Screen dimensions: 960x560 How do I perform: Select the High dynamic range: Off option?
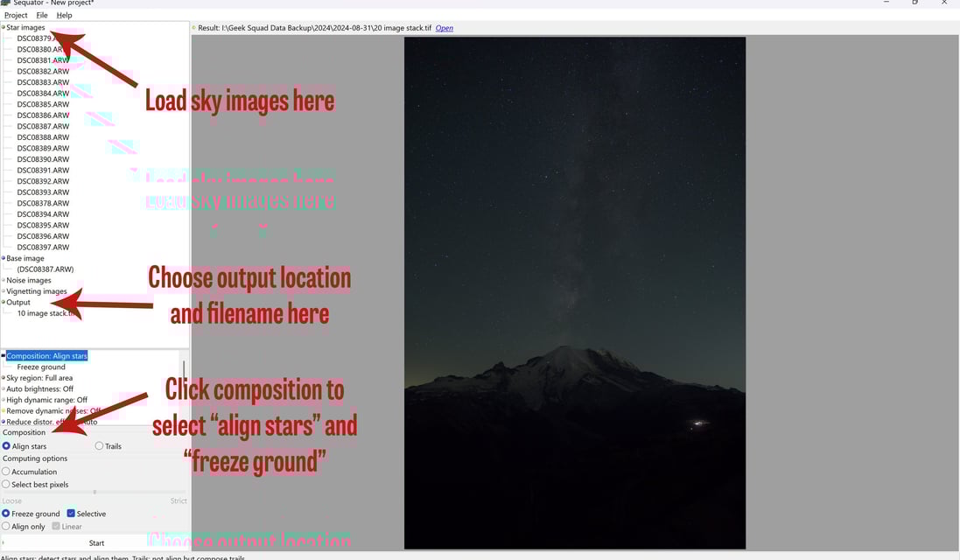46,400
